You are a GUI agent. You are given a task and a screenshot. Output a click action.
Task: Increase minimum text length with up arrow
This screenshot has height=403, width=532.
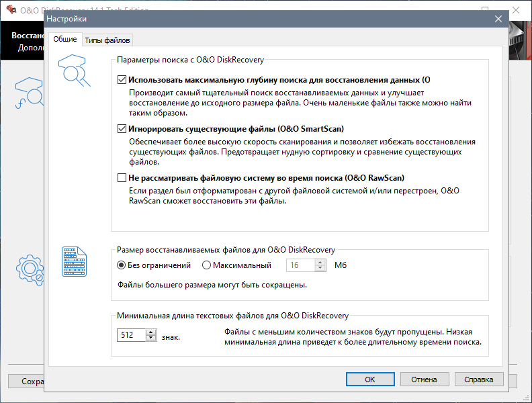point(151,331)
